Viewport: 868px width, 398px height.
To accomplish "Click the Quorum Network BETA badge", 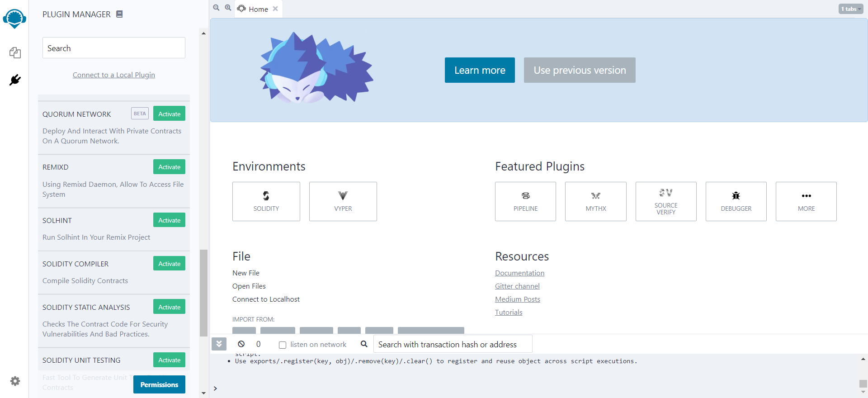I will click(140, 114).
